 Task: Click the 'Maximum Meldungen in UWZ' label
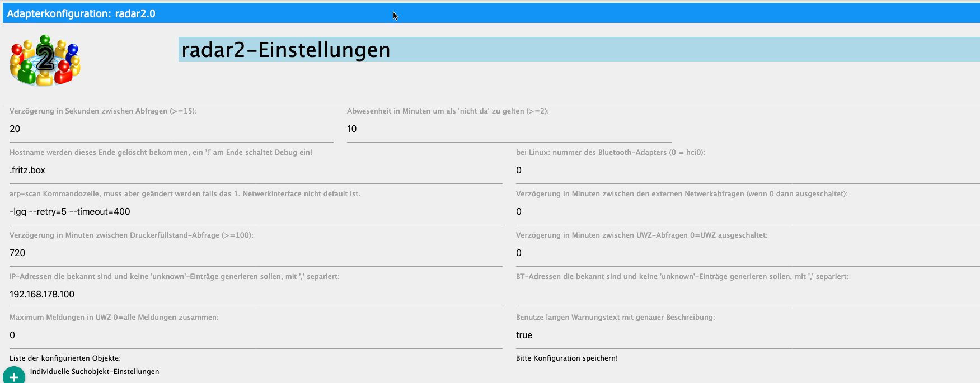[x=114, y=318]
